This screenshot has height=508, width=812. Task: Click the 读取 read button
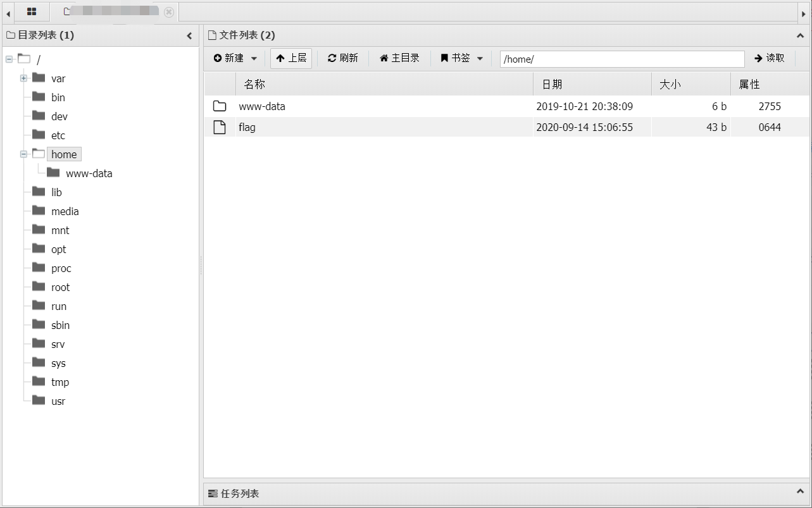769,58
